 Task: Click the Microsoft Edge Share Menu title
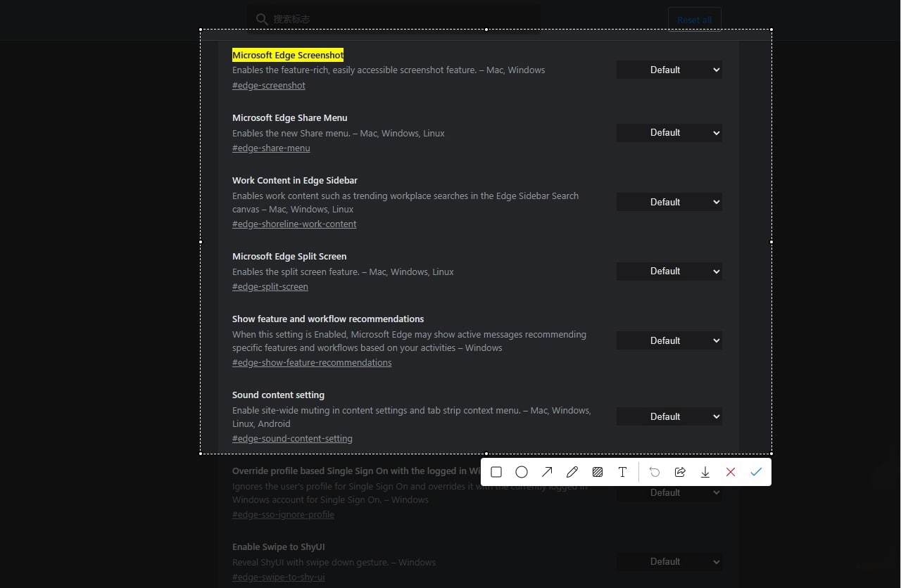[290, 117]
